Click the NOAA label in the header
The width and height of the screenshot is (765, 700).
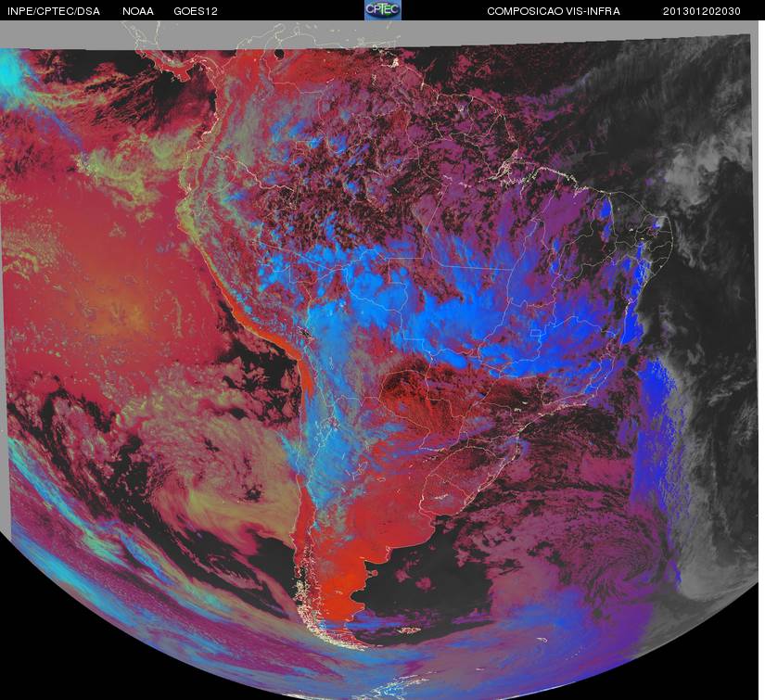coord(138,11)
